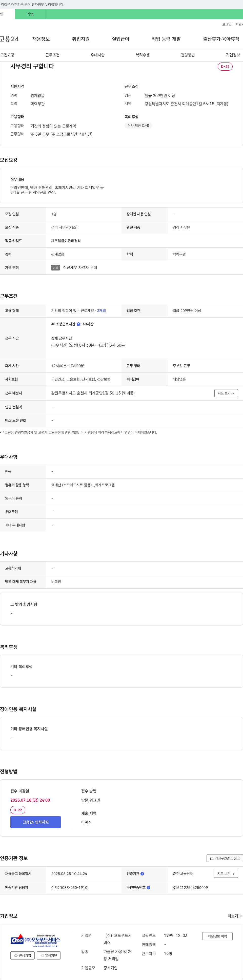The image size is (243, 980).
Task: Apply with 고용24 입사지원 button
Action: (x=35, y=822)
